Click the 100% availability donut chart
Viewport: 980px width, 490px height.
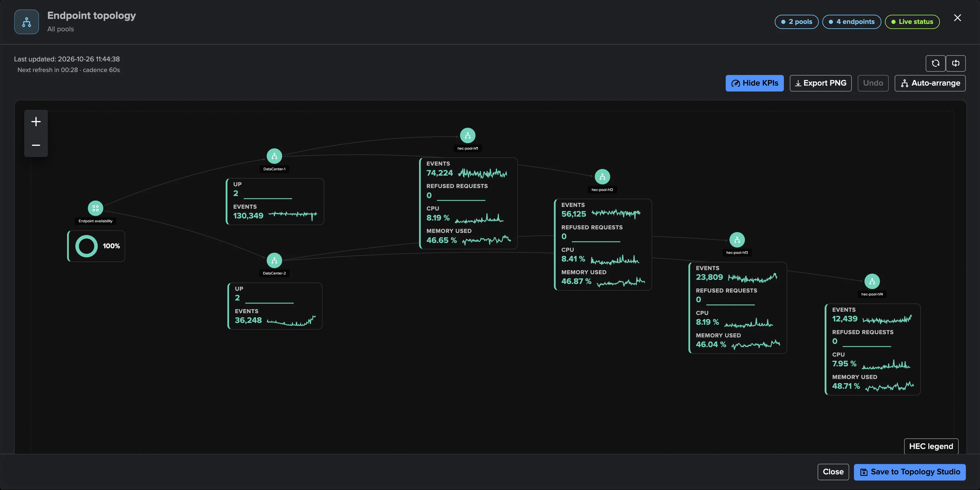click(87, 246)
